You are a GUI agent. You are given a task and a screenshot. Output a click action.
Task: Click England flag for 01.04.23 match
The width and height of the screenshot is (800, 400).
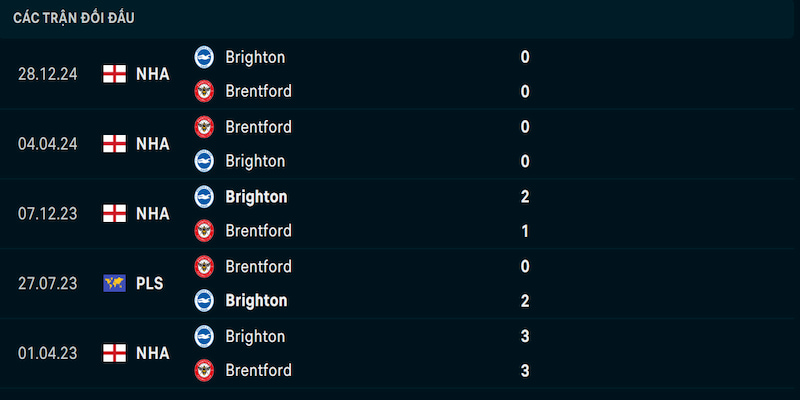(114, 353)
